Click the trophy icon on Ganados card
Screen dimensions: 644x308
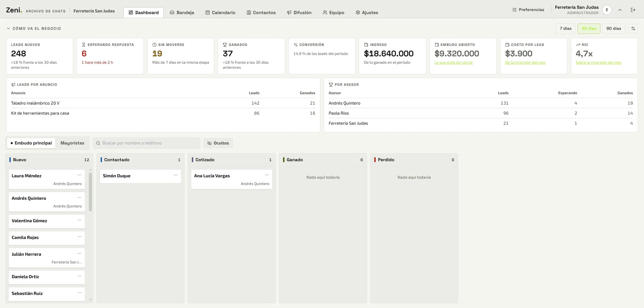point(225,45)
